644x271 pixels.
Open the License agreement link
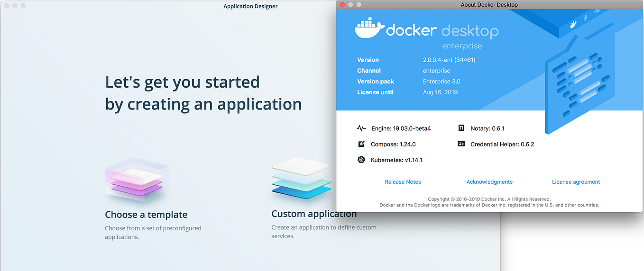(x=576, y=182)
